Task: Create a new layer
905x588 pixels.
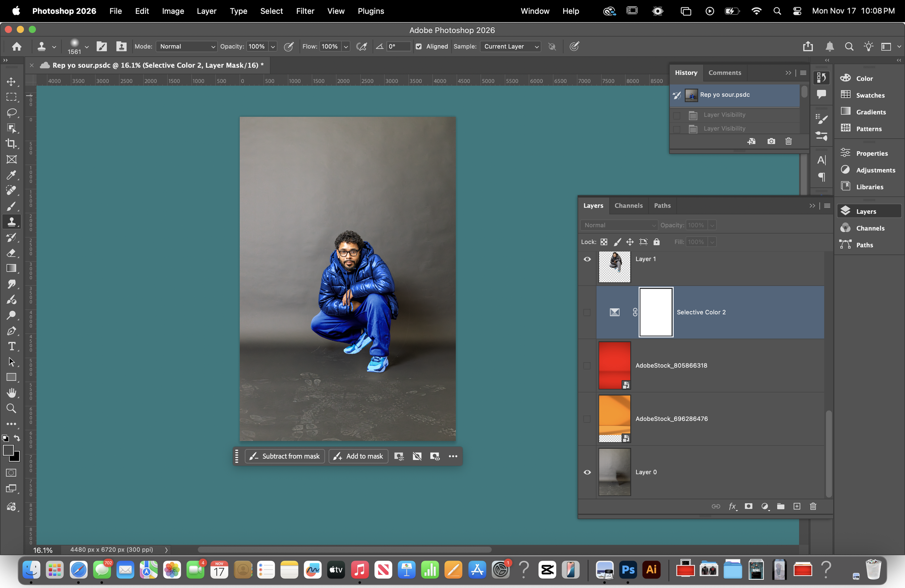Action: (797, 506)
